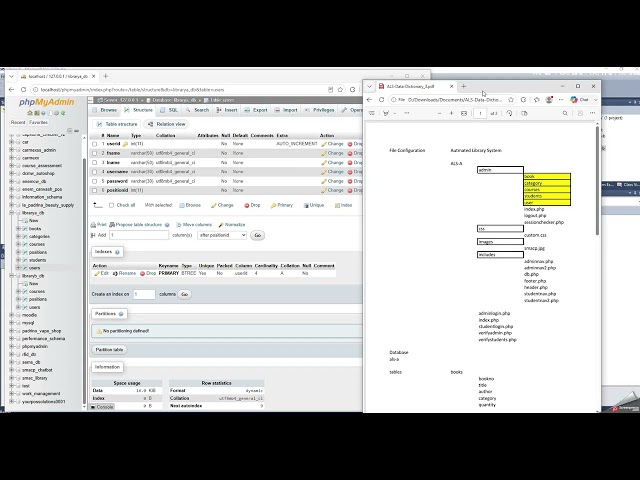Click the Primary key action below the table
The height and width of the screenshot is (480, 640).
[x=282, y=205]
